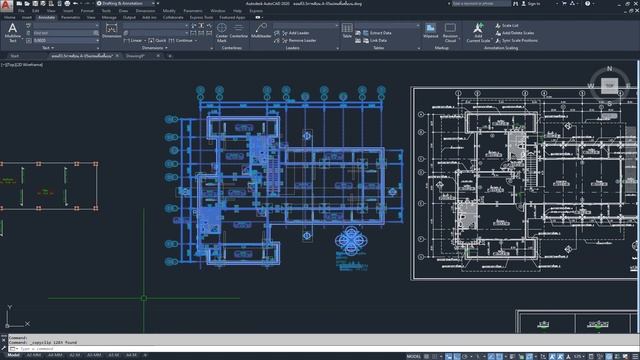Switch to the Parametric ribbon tab
Viewport: 640px width, 360px height.
[70, 18]
